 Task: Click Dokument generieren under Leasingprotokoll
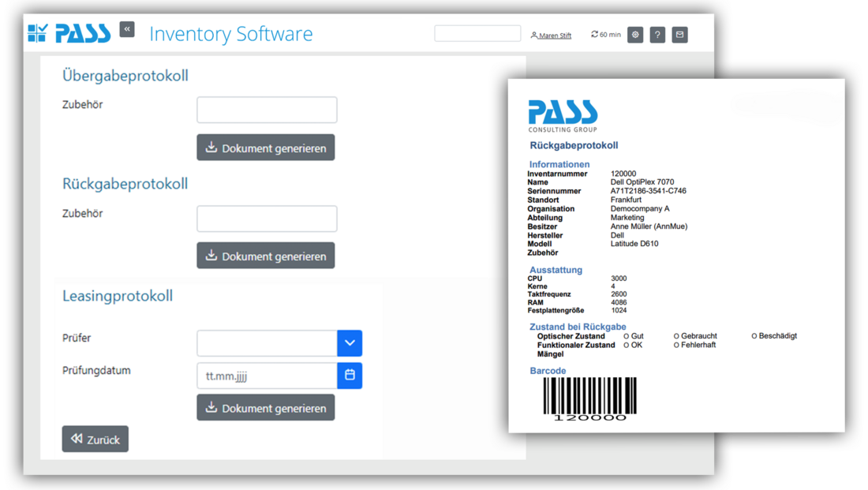pos(266,407)
